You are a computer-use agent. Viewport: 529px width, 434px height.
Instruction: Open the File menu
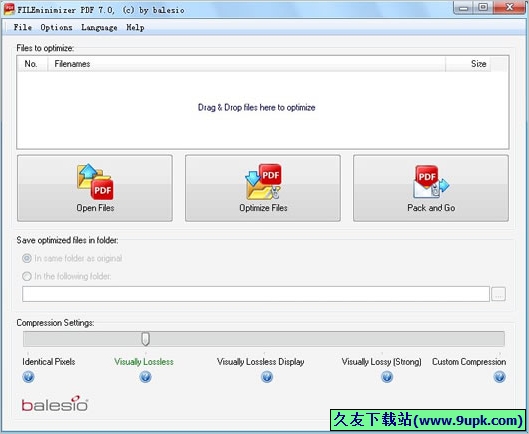[x=23, y=27]
